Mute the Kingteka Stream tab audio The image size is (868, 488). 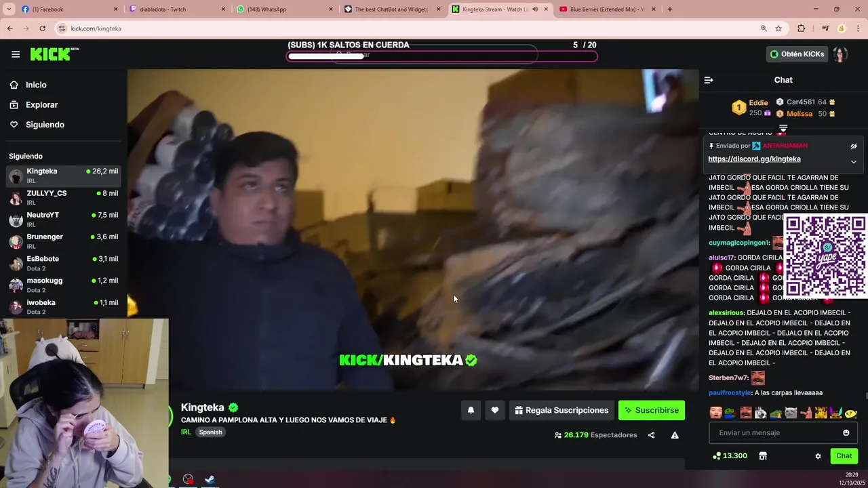coord(535,9)
